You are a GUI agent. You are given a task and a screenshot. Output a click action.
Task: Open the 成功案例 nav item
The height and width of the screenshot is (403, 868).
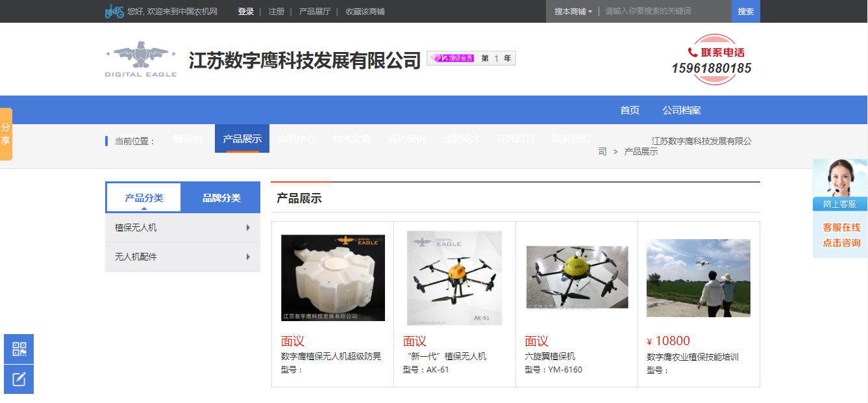click(x=406, y=138)
